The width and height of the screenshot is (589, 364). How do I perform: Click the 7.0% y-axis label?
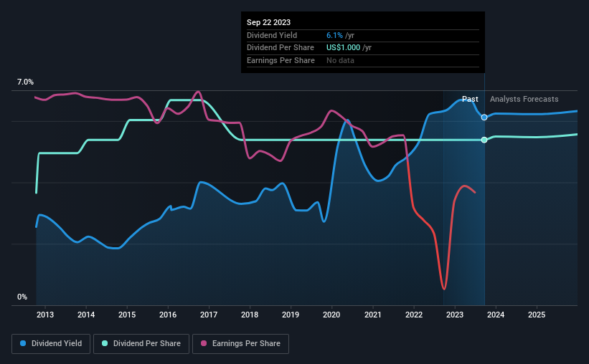25,82
